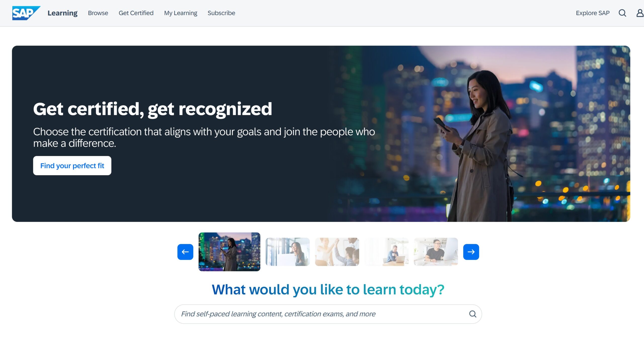This screenshot has height=343, width=644.
Task: Go to the previous carousel slide arrow
Action: pyautogui.click(x=185, y=252)
